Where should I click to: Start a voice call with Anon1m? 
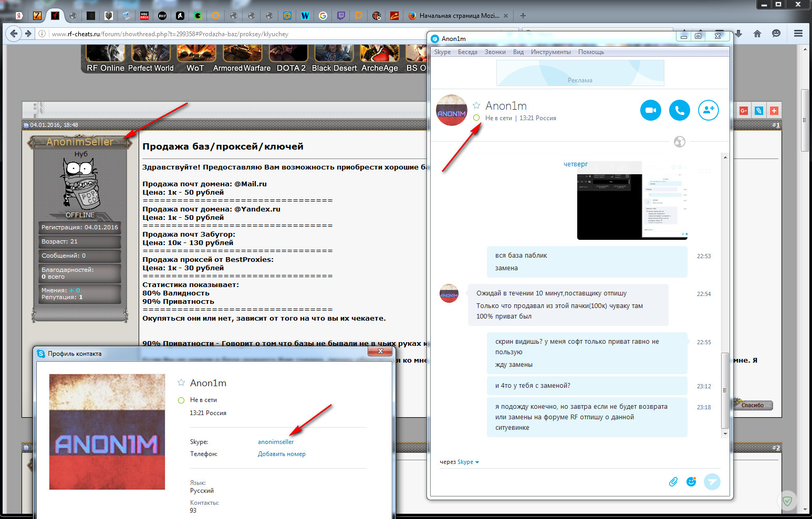point(680,110)
